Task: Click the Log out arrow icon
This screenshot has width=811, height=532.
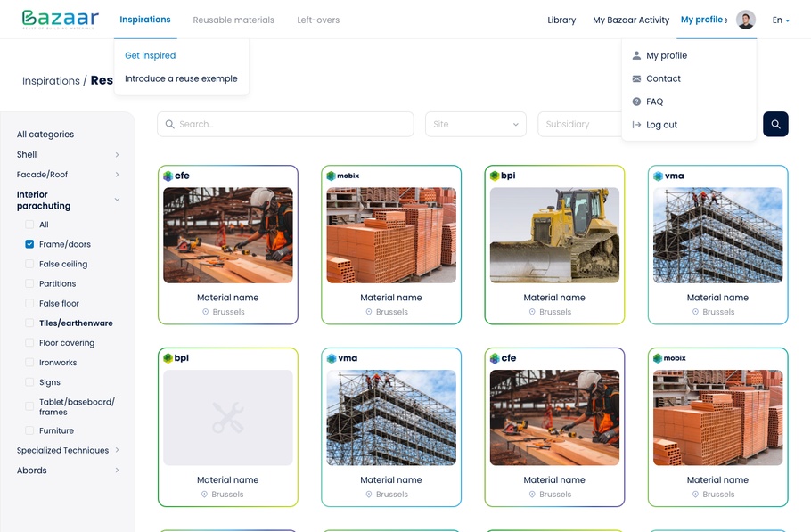Action: tap(636, 125)
